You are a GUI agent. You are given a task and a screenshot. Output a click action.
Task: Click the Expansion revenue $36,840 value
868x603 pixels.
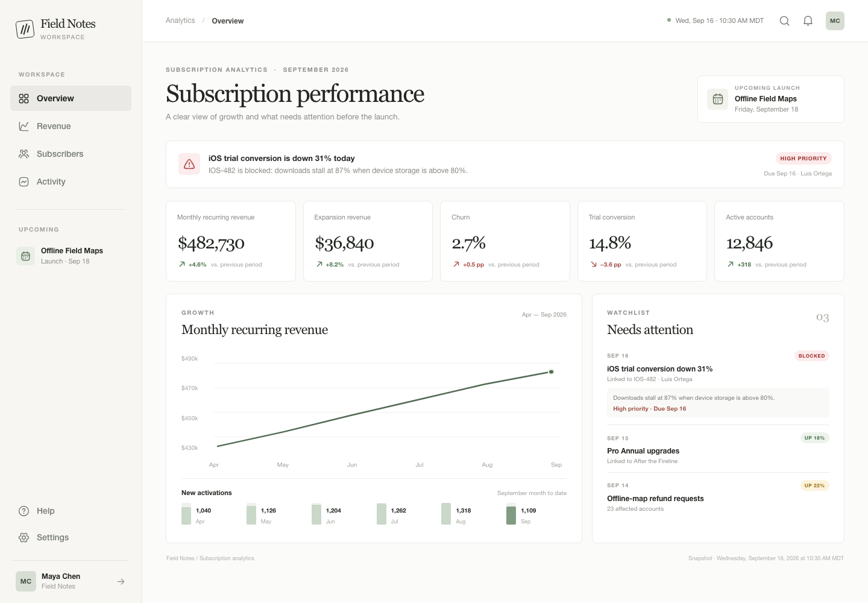(344, 243)
